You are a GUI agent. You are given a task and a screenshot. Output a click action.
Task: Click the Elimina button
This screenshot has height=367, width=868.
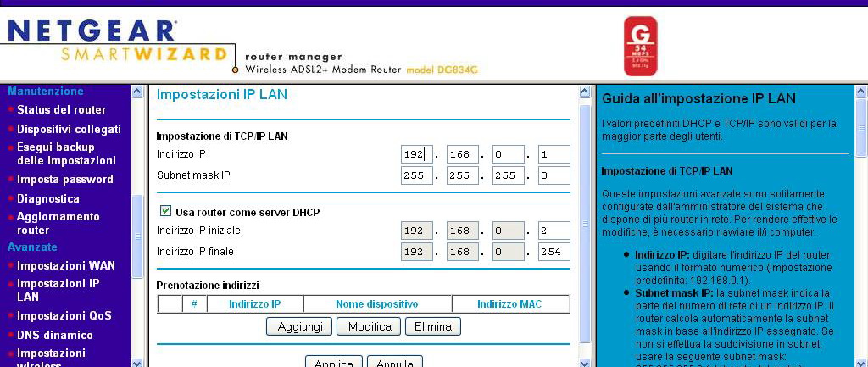(x=433, y=326)
